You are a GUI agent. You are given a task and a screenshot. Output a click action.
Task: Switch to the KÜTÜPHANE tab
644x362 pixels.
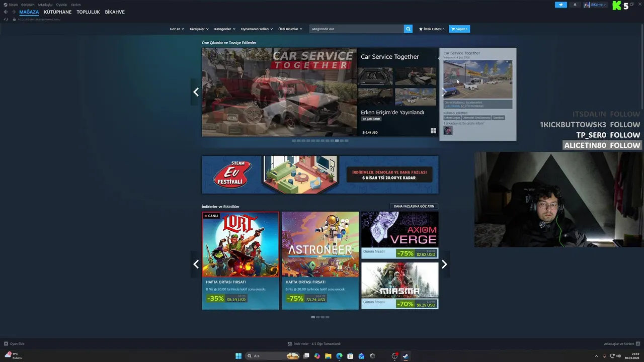(x=58, y=12)
